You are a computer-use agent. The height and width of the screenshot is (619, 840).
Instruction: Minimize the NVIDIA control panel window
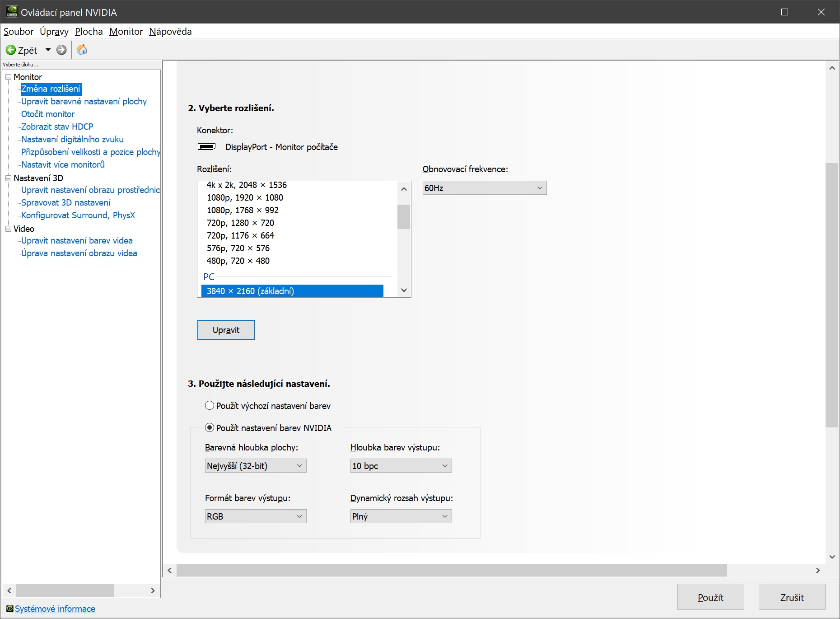pos(748,12)
